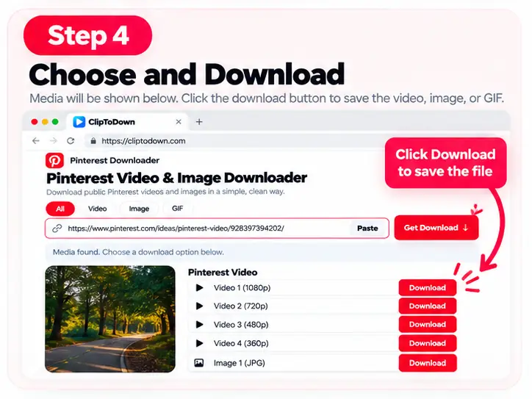
Task: Download Image 1 (JPG)
Action: pos(428,363)
